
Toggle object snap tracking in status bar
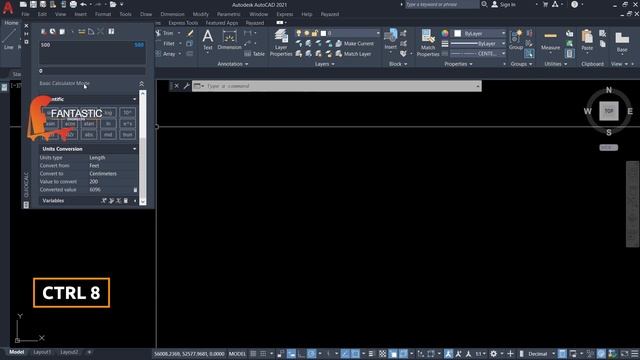[345, 354]
